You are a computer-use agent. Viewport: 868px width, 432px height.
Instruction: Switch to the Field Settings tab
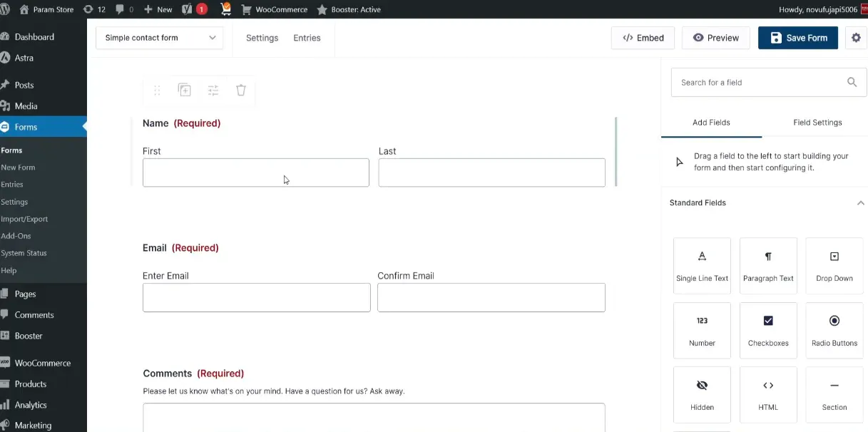click(x=817, y=123)
